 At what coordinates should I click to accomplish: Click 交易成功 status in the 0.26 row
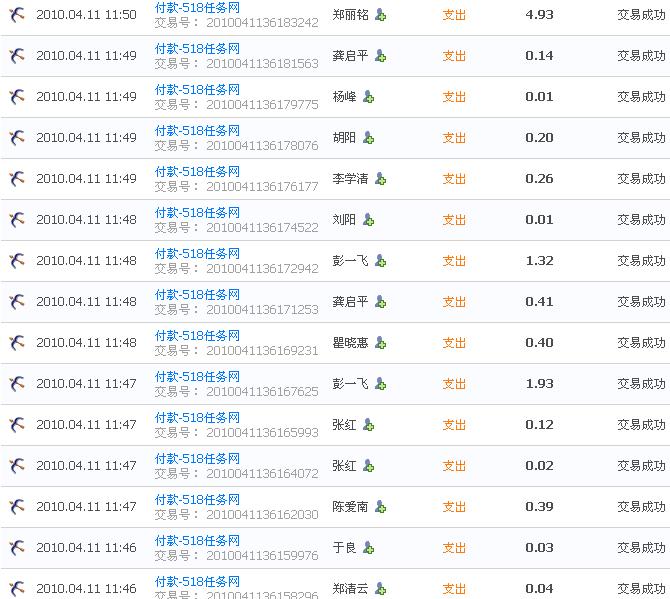pos(640,179)
